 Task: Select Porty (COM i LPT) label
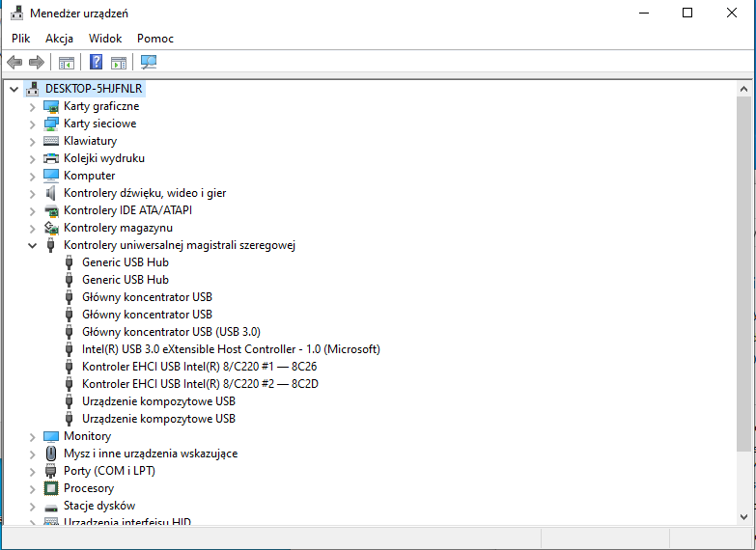[x=109, y=471]
